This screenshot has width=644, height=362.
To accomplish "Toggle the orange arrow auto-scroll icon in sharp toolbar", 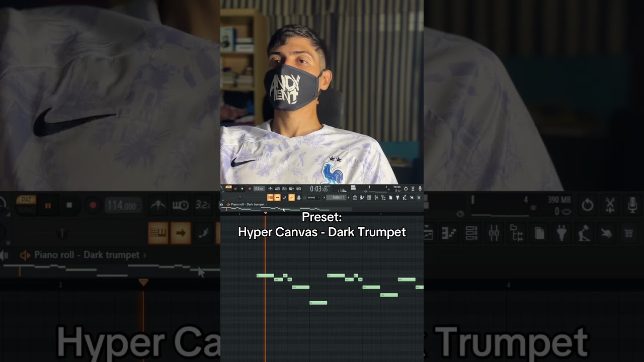I will point(277,198).
